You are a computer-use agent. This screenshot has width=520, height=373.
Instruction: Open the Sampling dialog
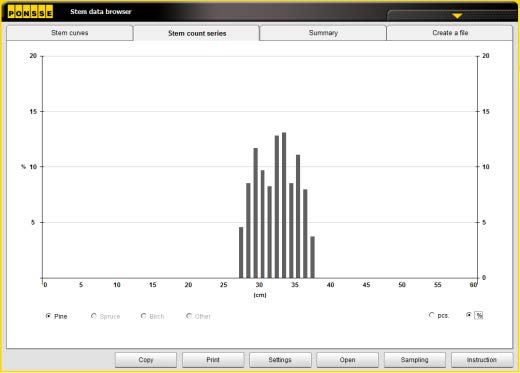click(415, 360)
